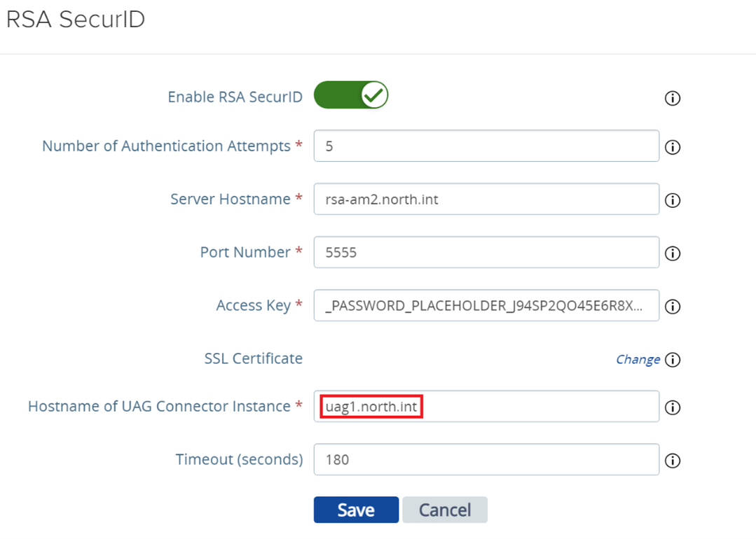Save the RSA SecurID settings
Image resolution: width=756 pixels, height=539 pixels.
(x=356, y=510)
